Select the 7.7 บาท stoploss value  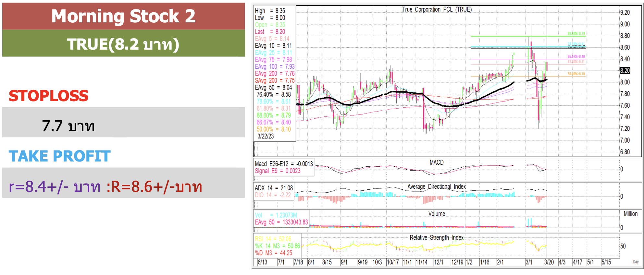[68, 126]
